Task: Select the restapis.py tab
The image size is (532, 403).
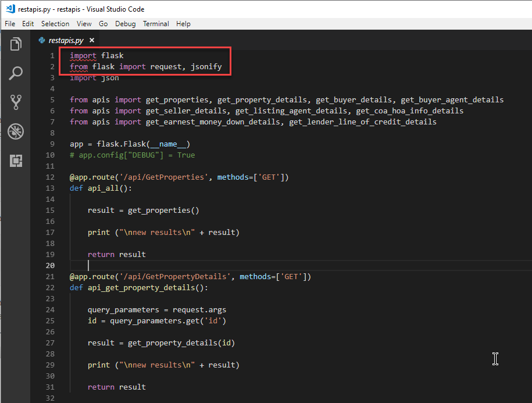Action: click(66, 40)
